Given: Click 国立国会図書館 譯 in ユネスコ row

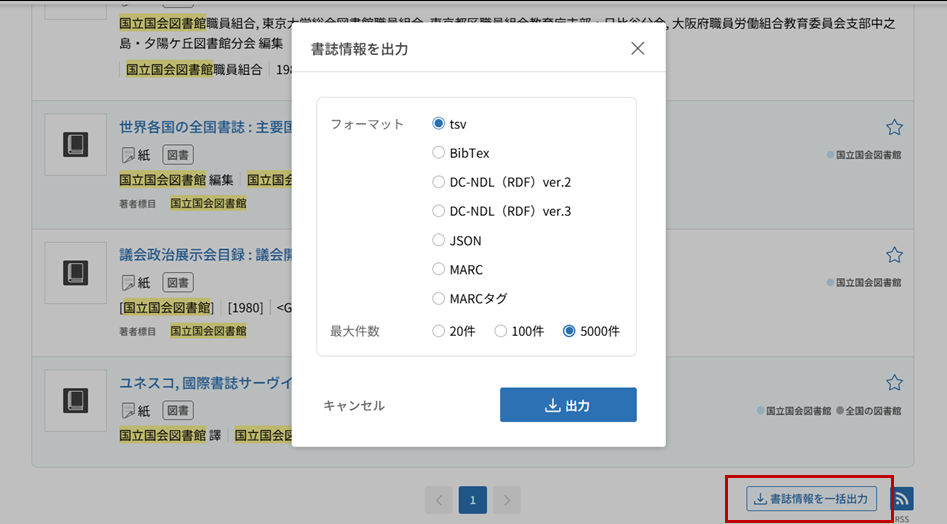Looking at the screenshot, I should tap(170, 435).
